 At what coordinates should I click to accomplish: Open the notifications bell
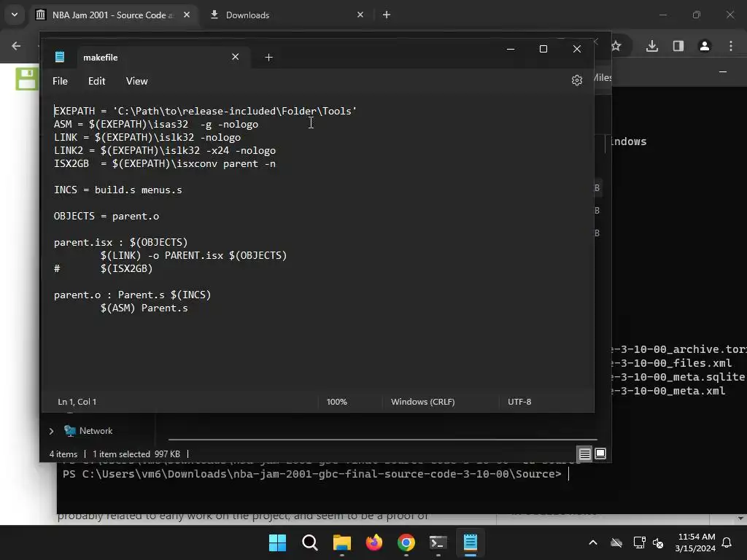pyautogui.click(x=727, y=542)
